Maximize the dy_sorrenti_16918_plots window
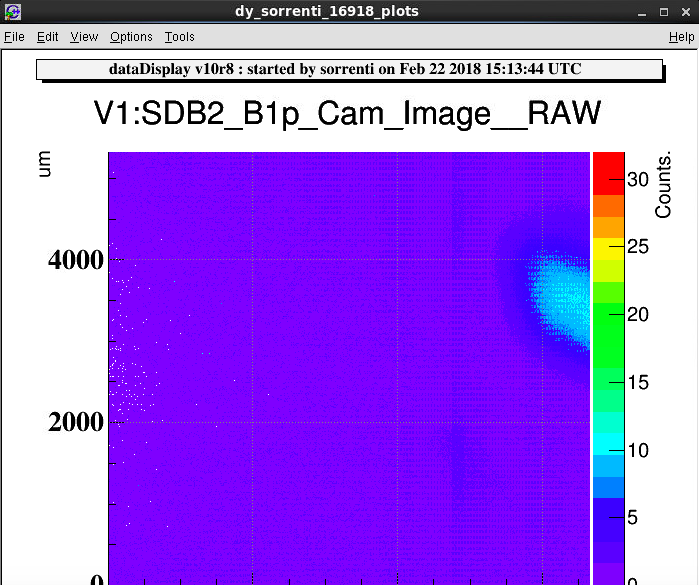Screen dimensions: 699x585 coord(664,12)
